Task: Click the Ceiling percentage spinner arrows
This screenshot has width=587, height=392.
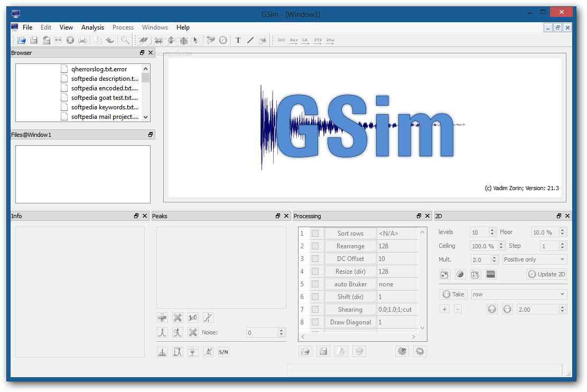Action: click(x=501, y=246)
